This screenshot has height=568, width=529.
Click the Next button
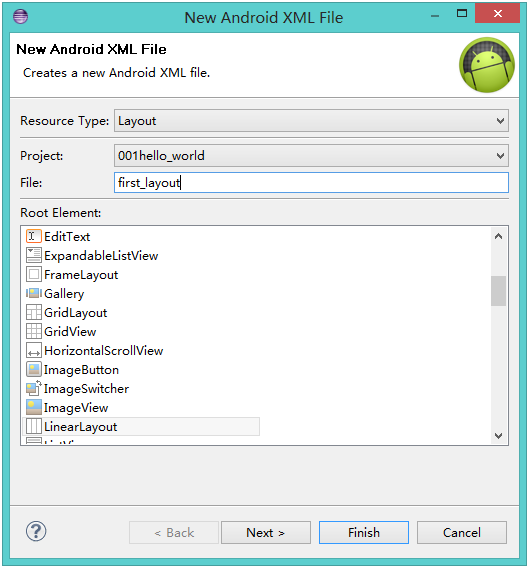266,532
